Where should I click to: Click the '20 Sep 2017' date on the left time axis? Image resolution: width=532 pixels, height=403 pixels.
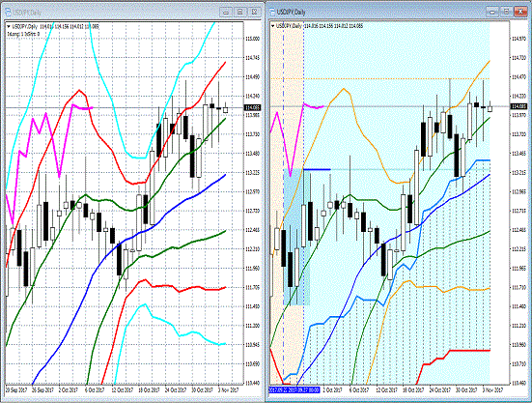pos(16,390)
